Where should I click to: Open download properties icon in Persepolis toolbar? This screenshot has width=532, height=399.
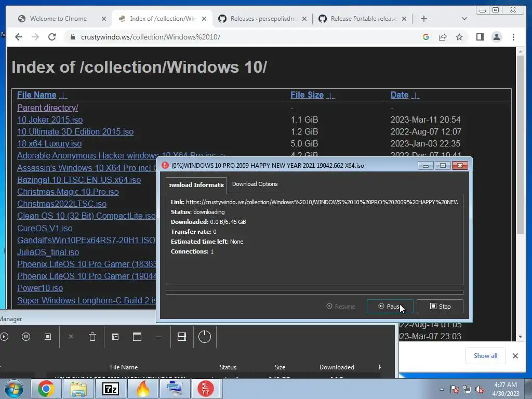click(115, 337)
